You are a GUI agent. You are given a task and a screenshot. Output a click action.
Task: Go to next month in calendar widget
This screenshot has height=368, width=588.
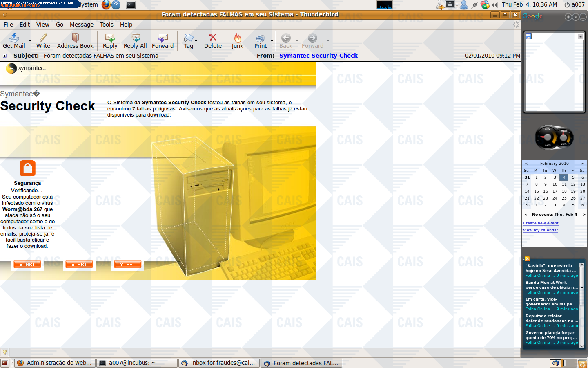pos(582,164)
